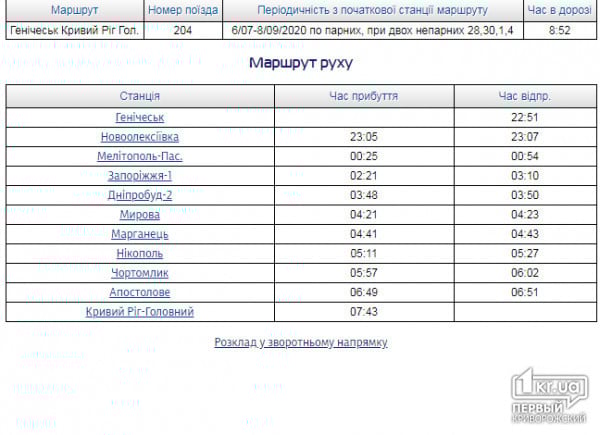Screen dimensions: 600x435
Task: Open the Нікополь station link
Action: point(140,254)
